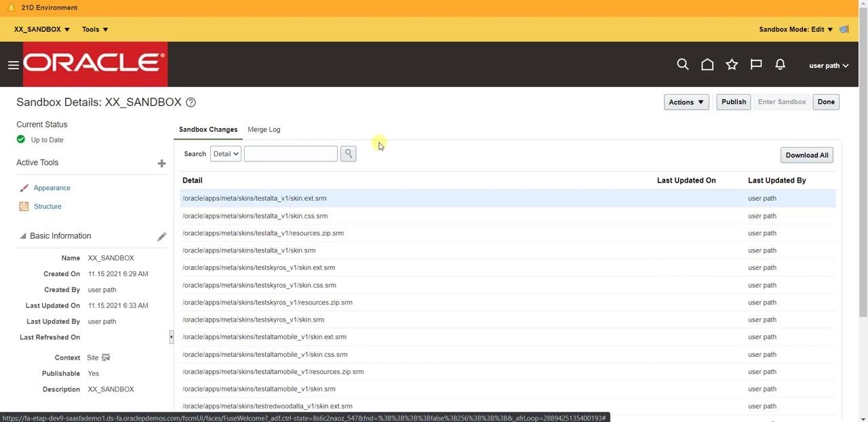Select row testalta_v1/skin.srm
This screenshot has width=868, height=422.
click(x=508, y=250)
